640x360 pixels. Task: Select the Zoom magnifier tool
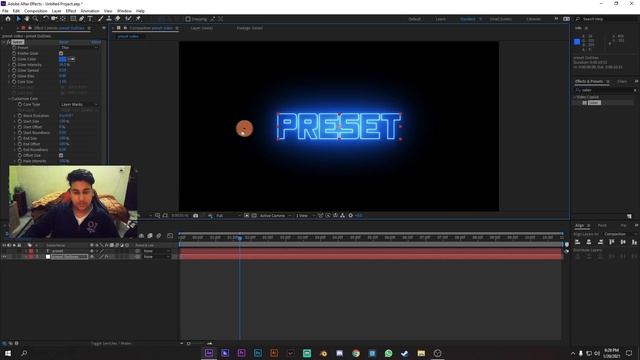pos(36,19)
